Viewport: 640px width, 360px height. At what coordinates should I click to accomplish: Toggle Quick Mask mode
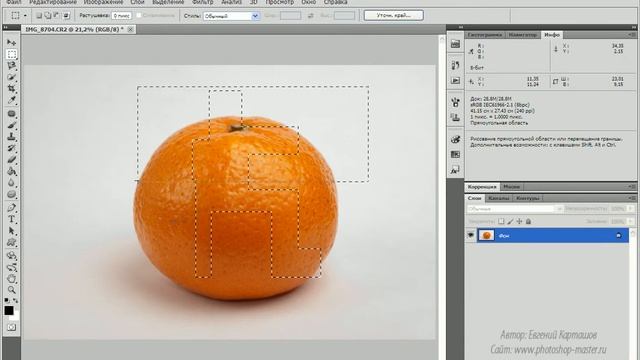pyautogui.click(x=11, y=327)
